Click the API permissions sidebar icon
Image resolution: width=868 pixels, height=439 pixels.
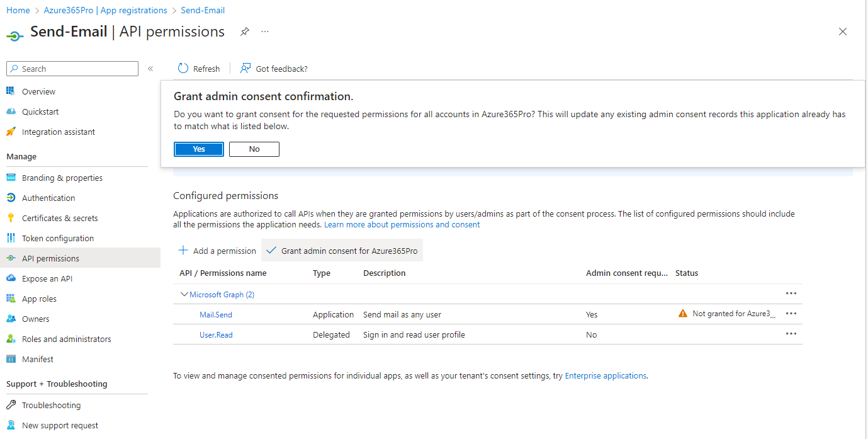tap(11, 258)
